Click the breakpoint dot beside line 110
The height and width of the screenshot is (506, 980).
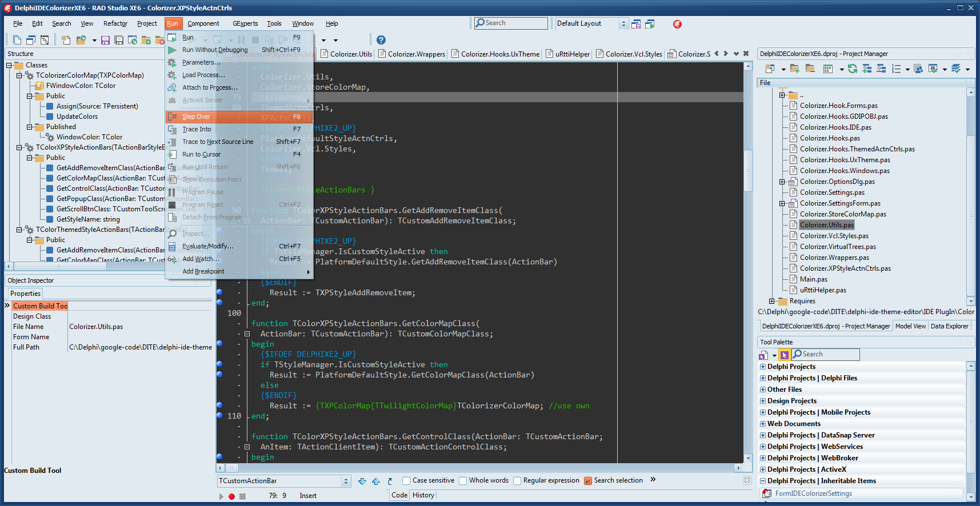(x=219, y=416)
